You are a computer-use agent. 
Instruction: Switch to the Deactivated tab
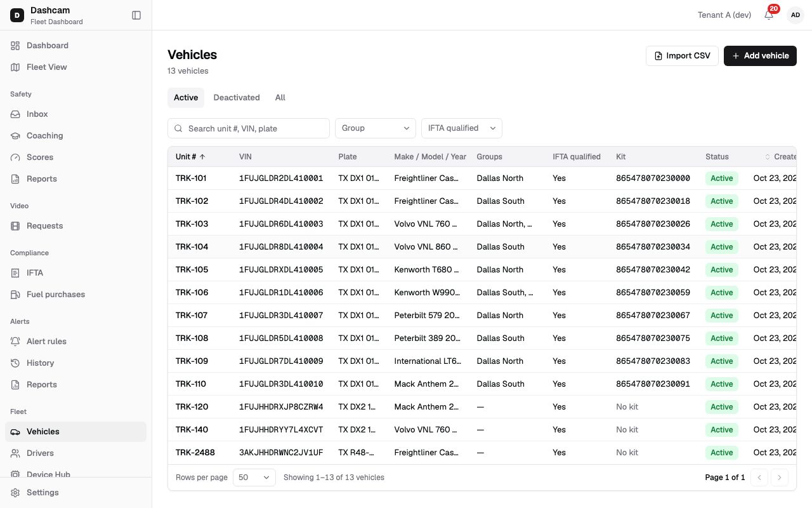click(237, 98)
